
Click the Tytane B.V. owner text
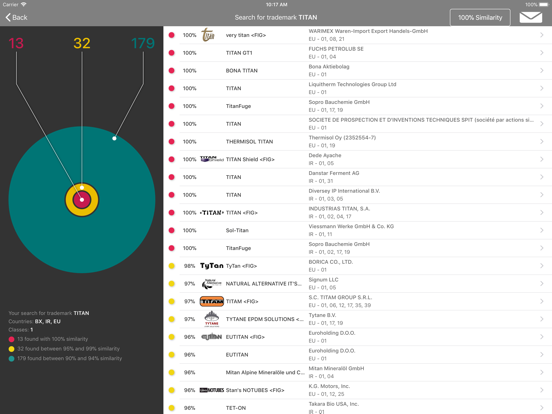(322, 315)
